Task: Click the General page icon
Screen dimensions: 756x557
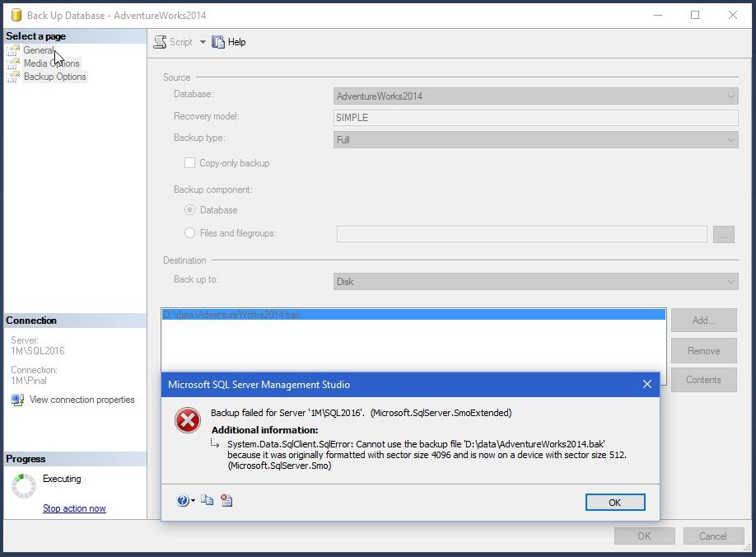Action: pyautogui.click(x=13, y=50)
